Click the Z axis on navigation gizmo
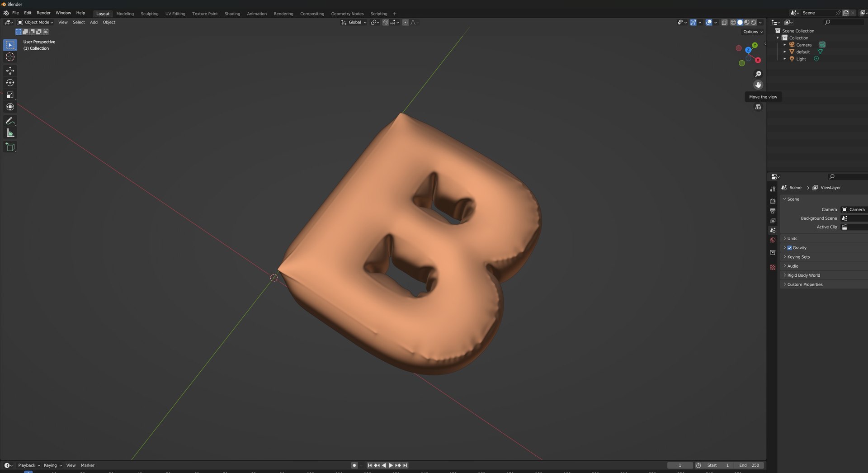This screenshot has width=868, height=473. coord(748,50)
